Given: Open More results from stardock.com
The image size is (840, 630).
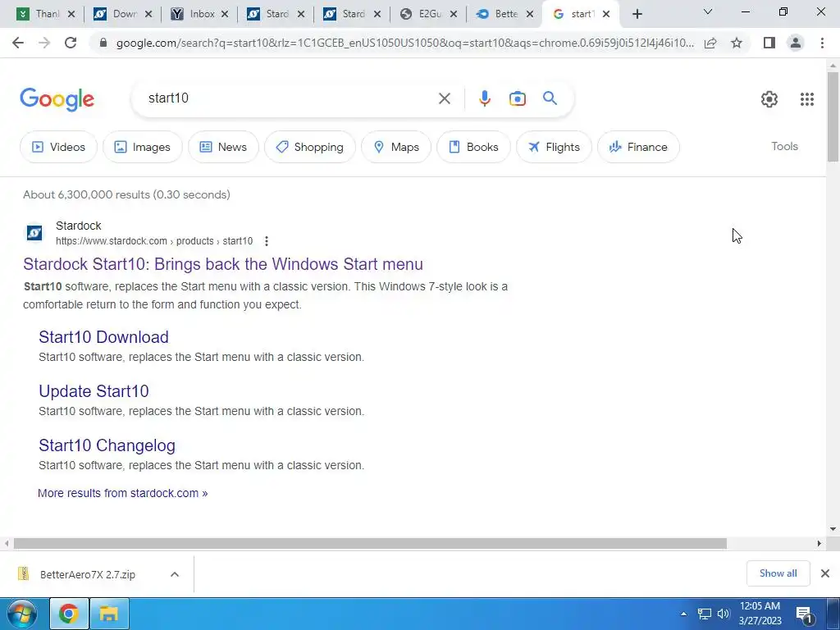Looking at the screenshot, I should pyautogui.click(x=123, y=493).
